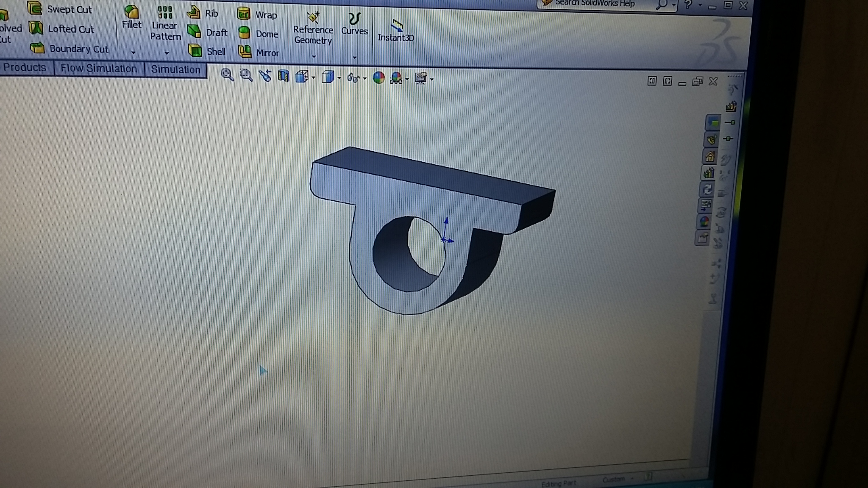Open the Appearances task pane tab
The width and height of the screenshot is (868, 488).
[x=704, y=222]
